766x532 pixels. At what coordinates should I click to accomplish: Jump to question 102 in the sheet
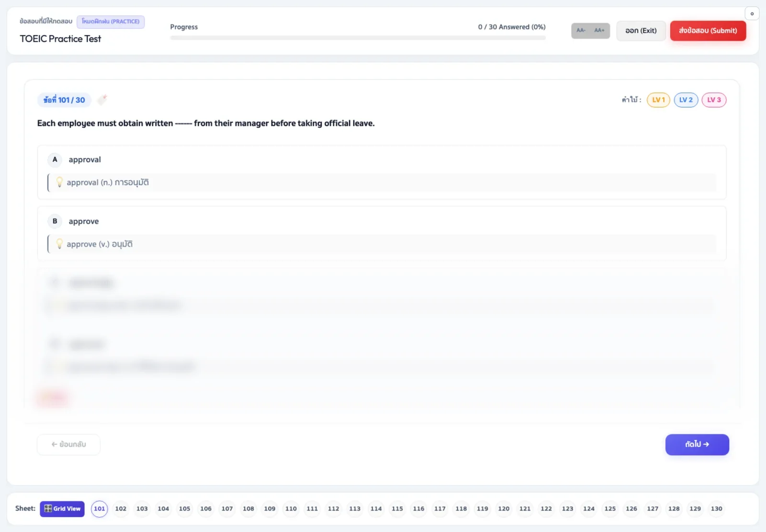[121, 509]
